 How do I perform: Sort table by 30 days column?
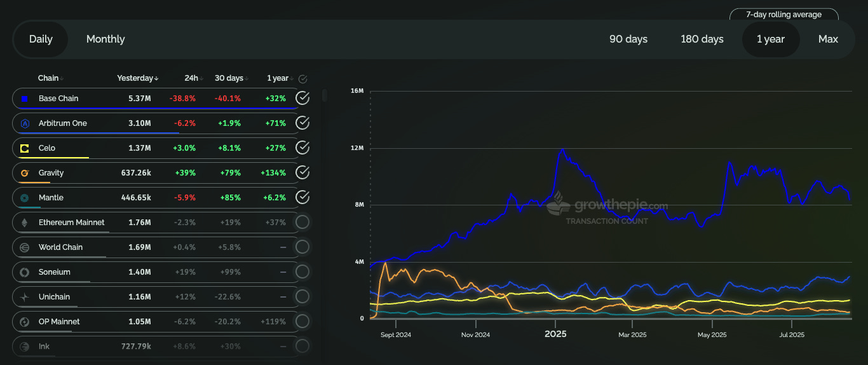coord(231,78)
